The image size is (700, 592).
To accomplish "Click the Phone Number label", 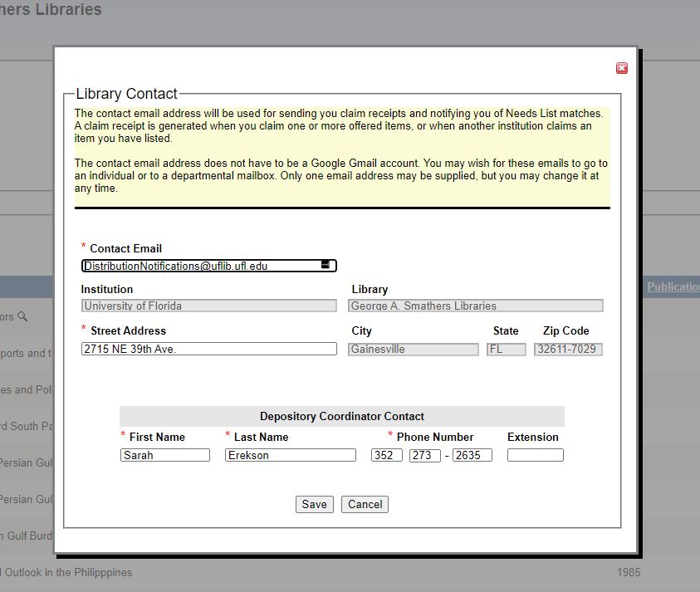I will (x=435, y=437).
